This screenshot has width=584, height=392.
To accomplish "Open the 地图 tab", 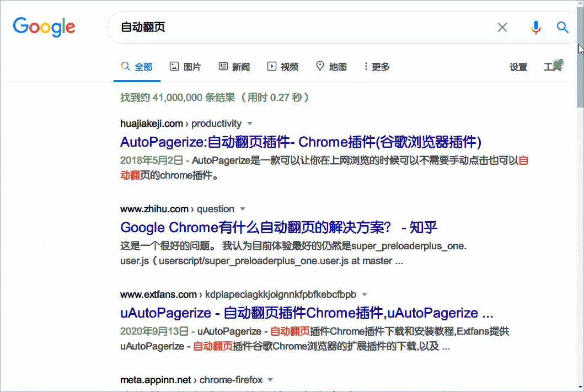I will 331,67.
